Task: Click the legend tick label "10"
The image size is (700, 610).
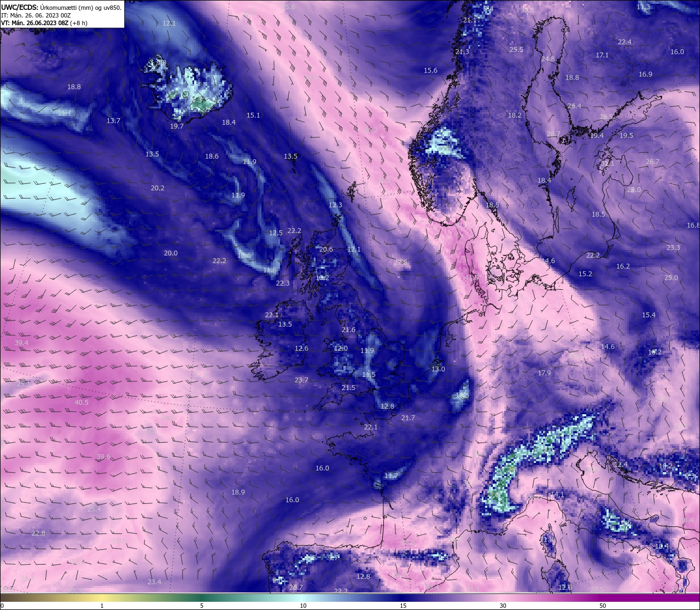Action: click(x=303, y=606)
